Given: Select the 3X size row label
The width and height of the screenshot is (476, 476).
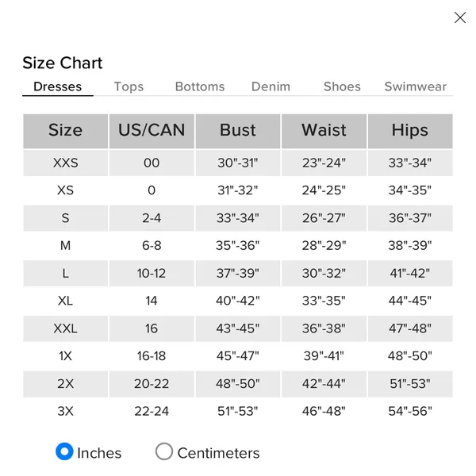Looking at the screenshot, I should click(x=66, y=411).
